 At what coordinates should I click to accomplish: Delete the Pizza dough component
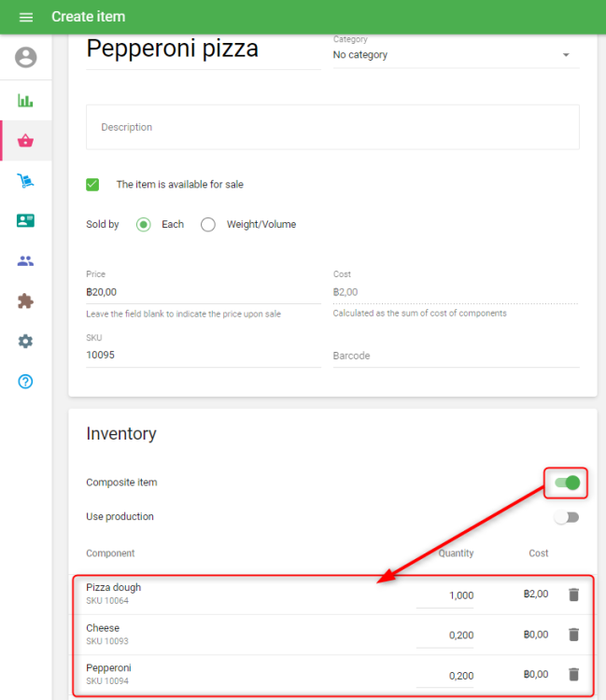click(x=573, y=595)
